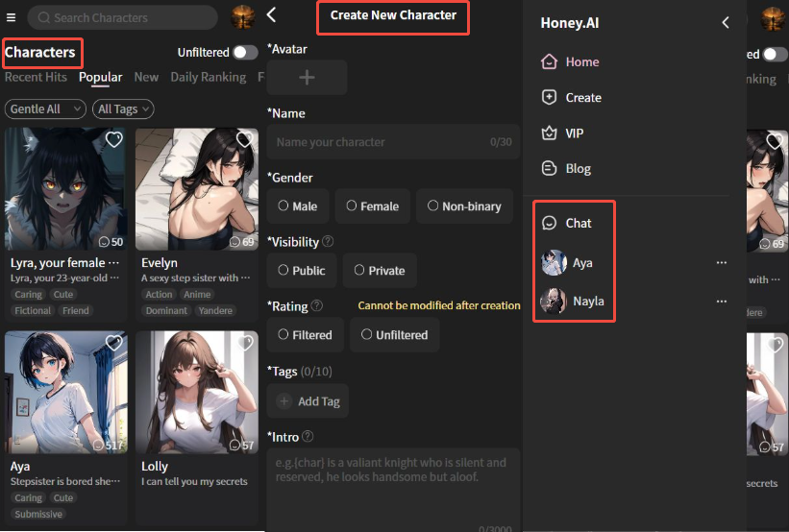789x532 pixels.
Task: Collapse the Honey.AI sidebar with chevron
Action: tap(726, 22)
